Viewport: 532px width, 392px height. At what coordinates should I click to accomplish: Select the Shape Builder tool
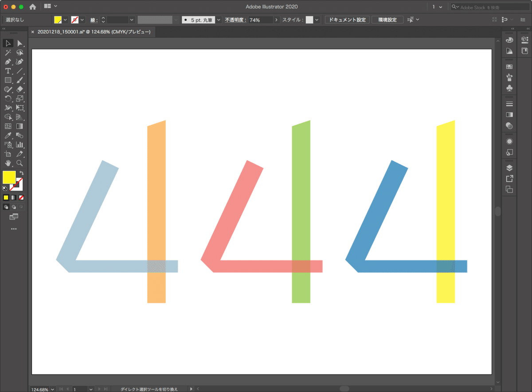coord(8,117)
